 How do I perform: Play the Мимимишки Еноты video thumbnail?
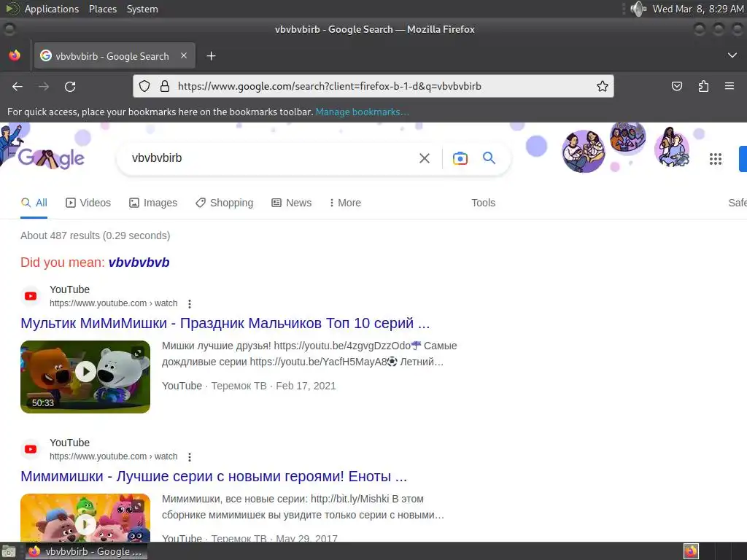point(85,518)
